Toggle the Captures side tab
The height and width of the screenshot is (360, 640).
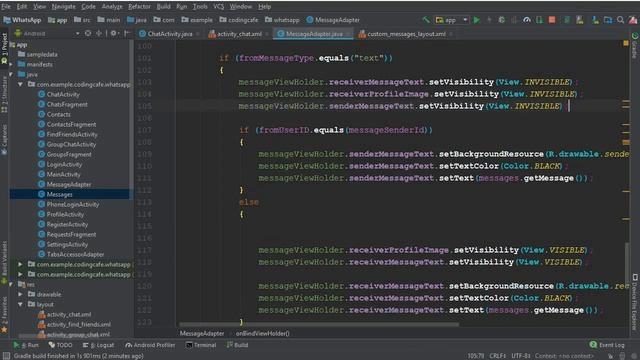click(x=4, y=139)
